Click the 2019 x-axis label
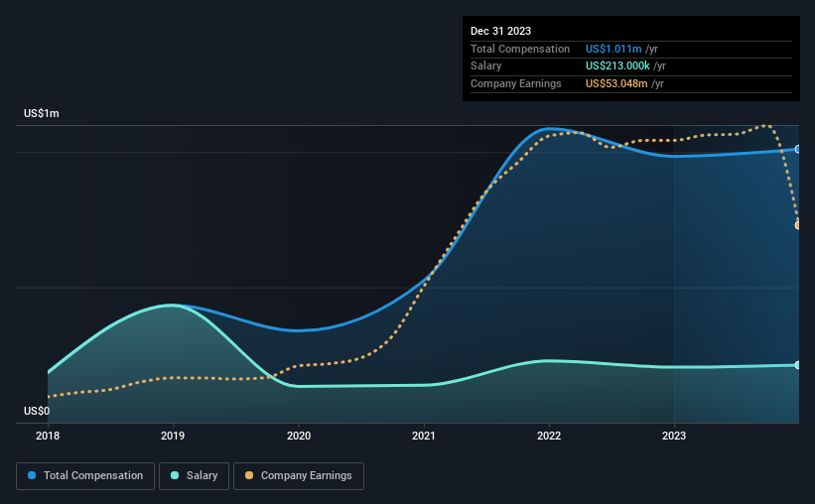The height and width of the screenshot is (504, 815). tap(173, 436)
